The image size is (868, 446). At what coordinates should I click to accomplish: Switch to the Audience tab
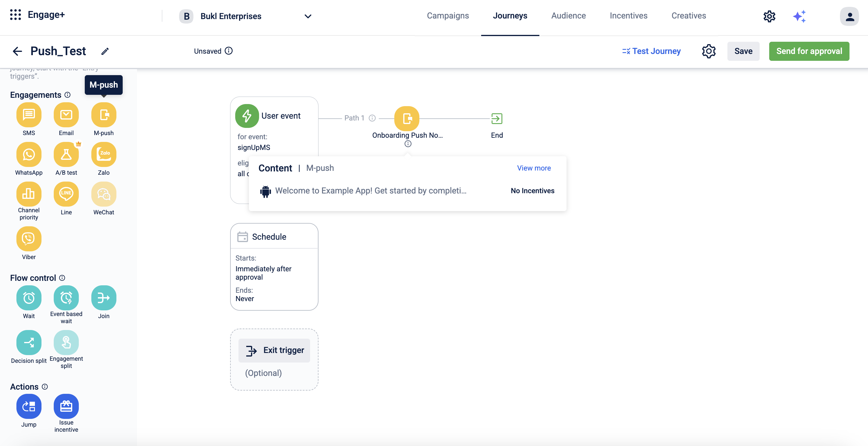click(568, 16)
